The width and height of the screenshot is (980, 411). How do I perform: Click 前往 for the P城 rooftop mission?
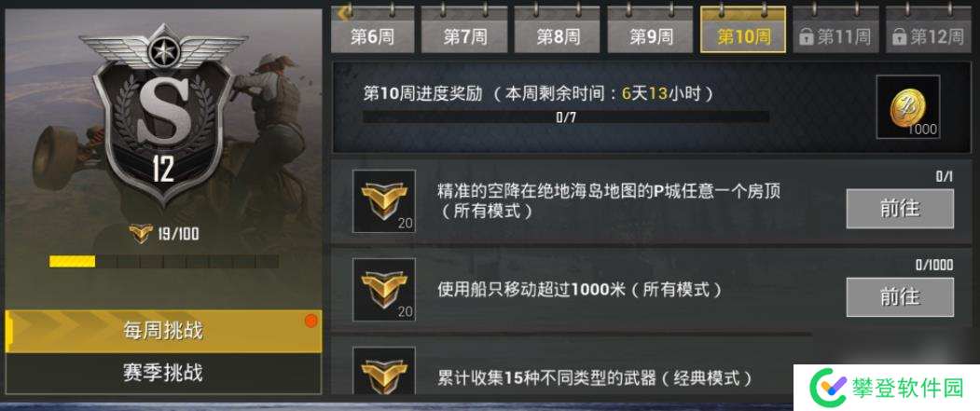900,209
